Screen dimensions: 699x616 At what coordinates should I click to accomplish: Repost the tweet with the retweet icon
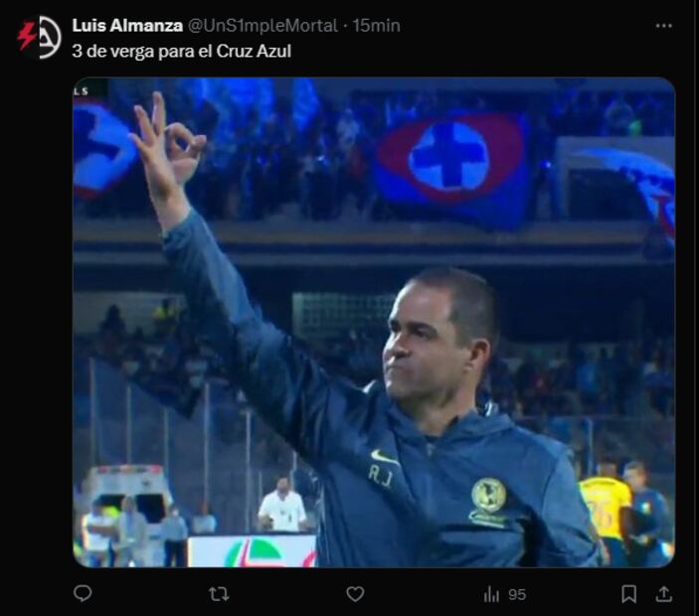219,594
